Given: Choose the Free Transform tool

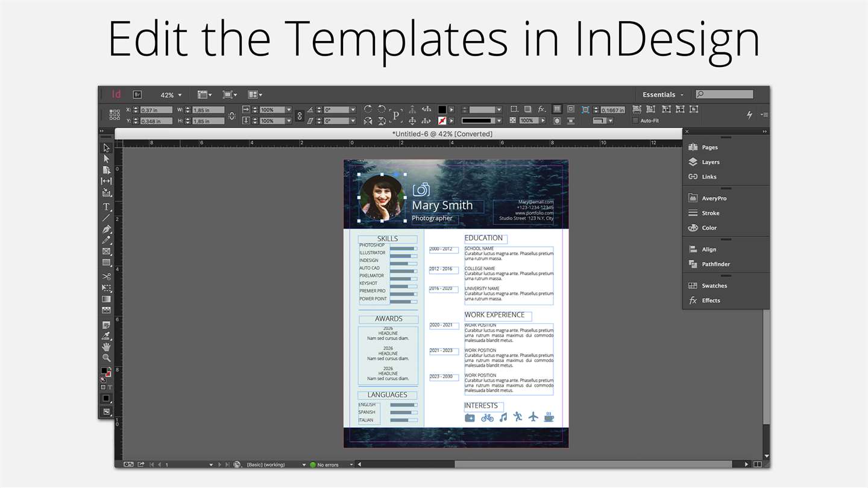Looking at the screenshot, I should click(106, 288).
